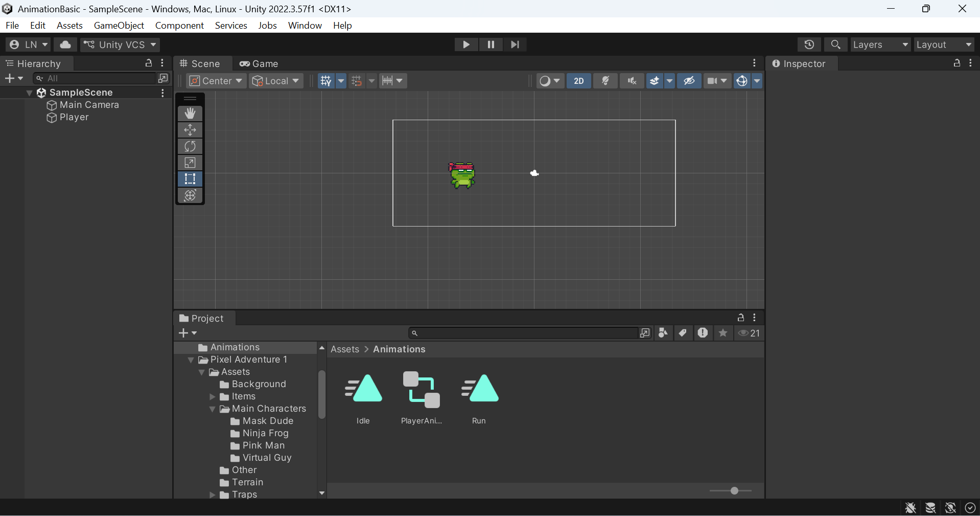The image size is (980, 516).
Task: Click Search by Type in Project
Action: [x=663, y=333]
